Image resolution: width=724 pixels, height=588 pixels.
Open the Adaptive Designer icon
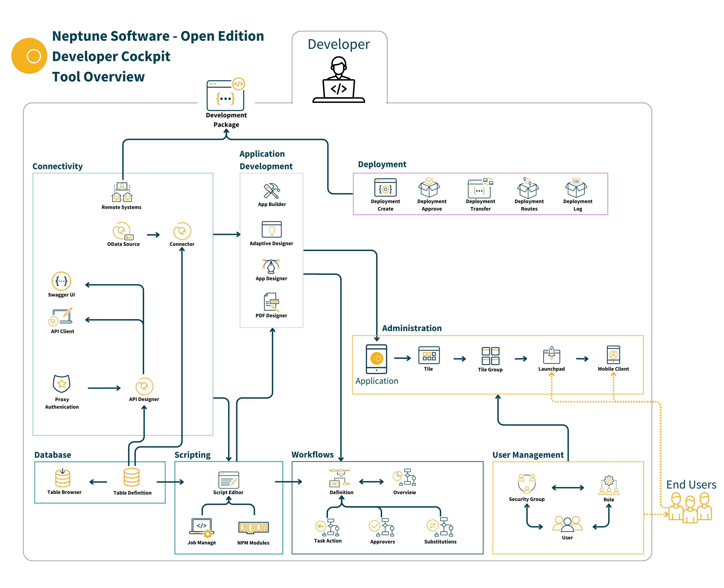pyautogui.click(x=272, y=229)
